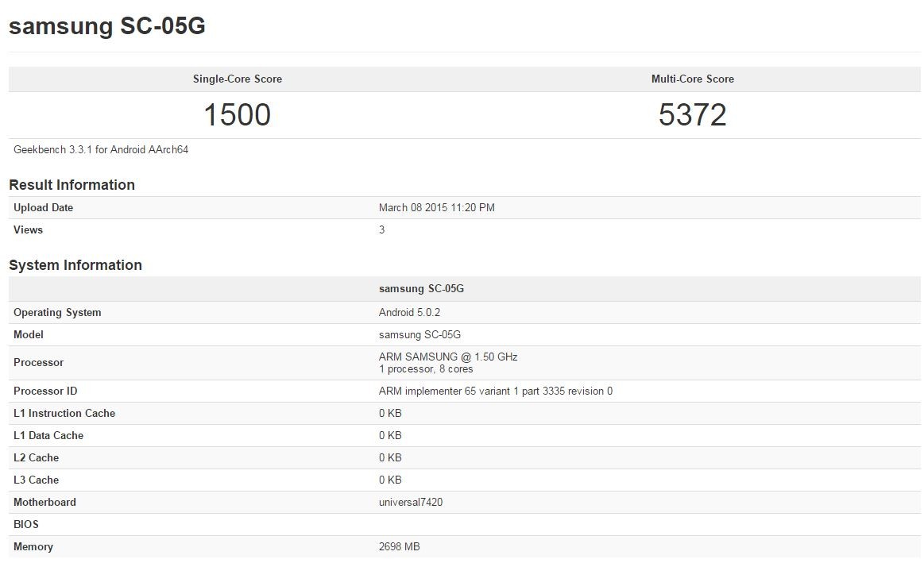This screenshot has height=563, width=924.
Task: Select the Processor ID label
Action: (45, 391)
